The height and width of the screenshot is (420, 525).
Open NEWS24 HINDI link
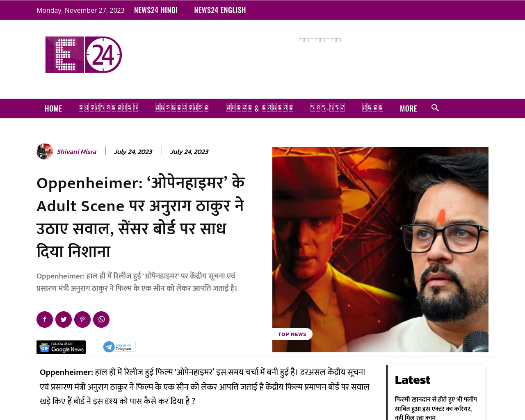[x=156, y=10]
